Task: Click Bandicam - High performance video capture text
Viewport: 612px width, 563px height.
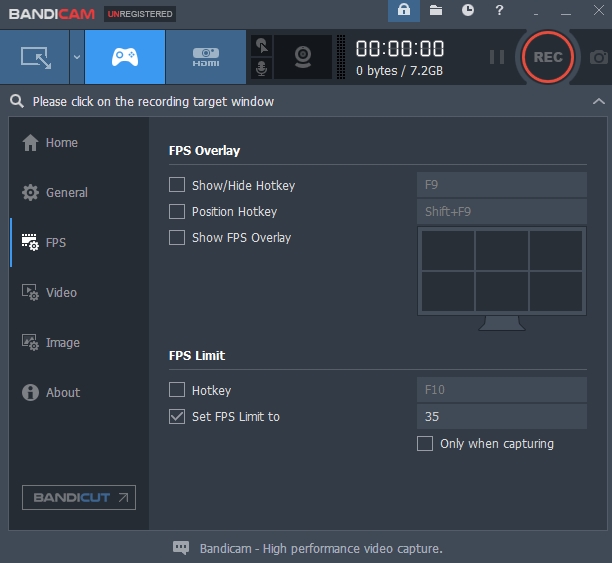Action: pos(321,549)
